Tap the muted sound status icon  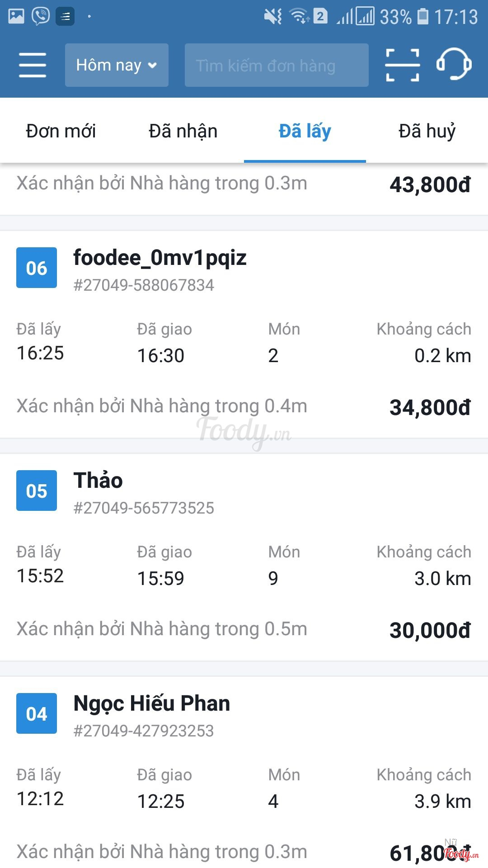(x=273, y=17)
